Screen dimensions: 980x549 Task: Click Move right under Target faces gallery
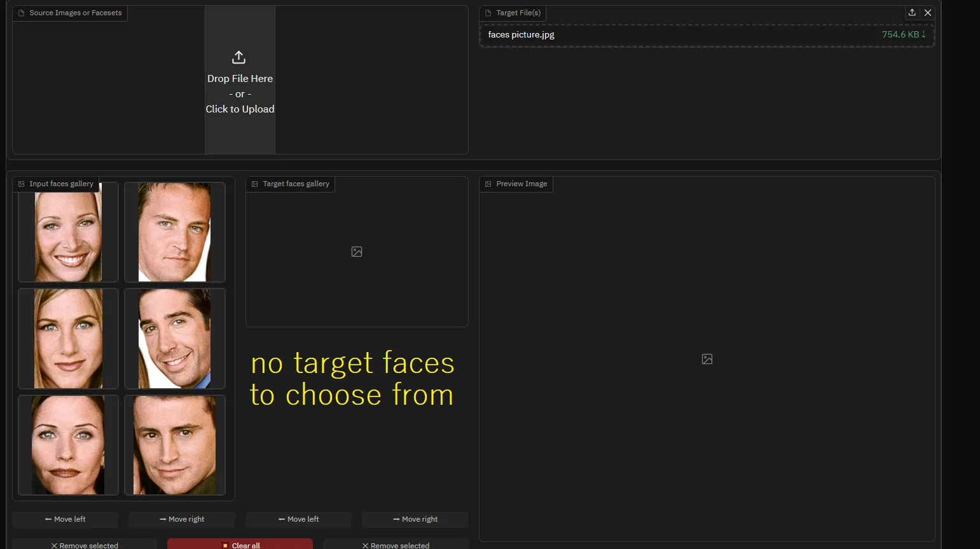point(415,519)
